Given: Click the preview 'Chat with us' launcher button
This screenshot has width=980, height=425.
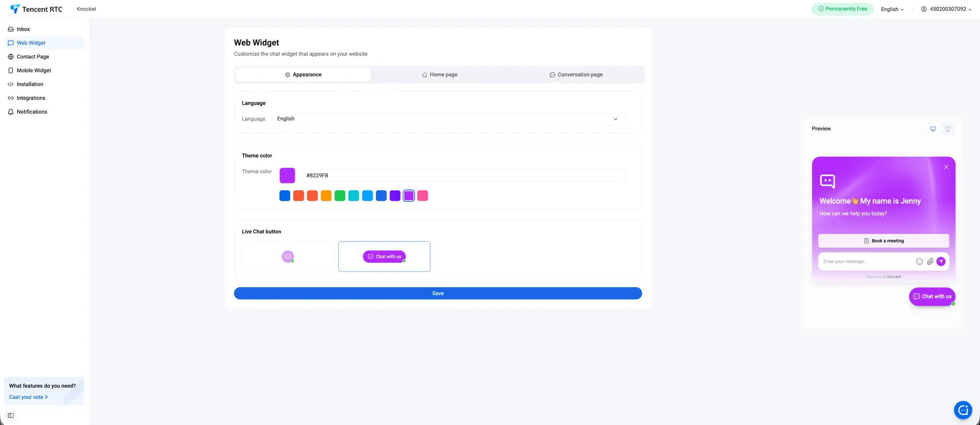Looking at the screenshot, I should tap(932, 296).
